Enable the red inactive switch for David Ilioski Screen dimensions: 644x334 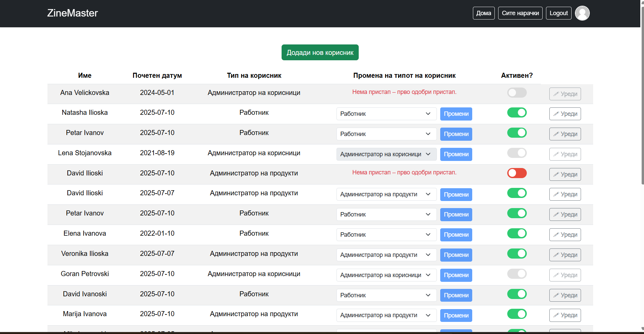pyautogui.click(x=517, y=173)
